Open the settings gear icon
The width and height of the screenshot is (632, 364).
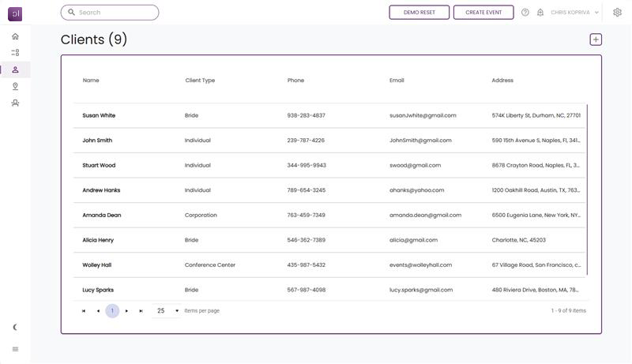[617, 13]
